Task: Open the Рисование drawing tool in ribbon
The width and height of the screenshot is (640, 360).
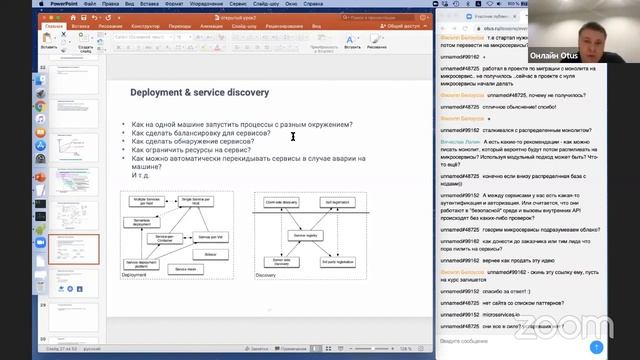Action: [x=376, y=42]
